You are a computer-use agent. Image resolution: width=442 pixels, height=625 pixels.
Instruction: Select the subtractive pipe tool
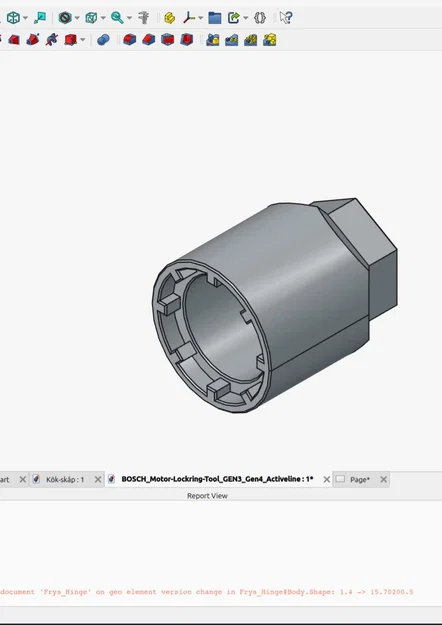pos(33,39)
